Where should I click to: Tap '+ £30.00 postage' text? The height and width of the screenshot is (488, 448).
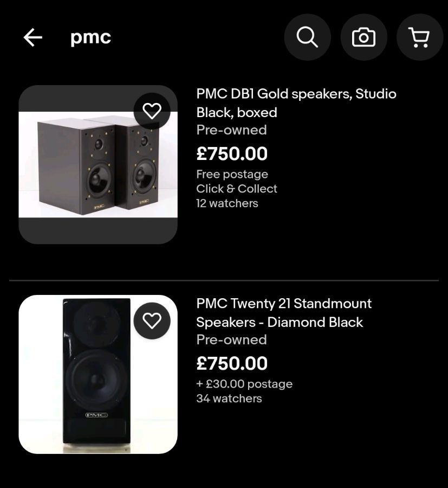click(x=244, y=384)
